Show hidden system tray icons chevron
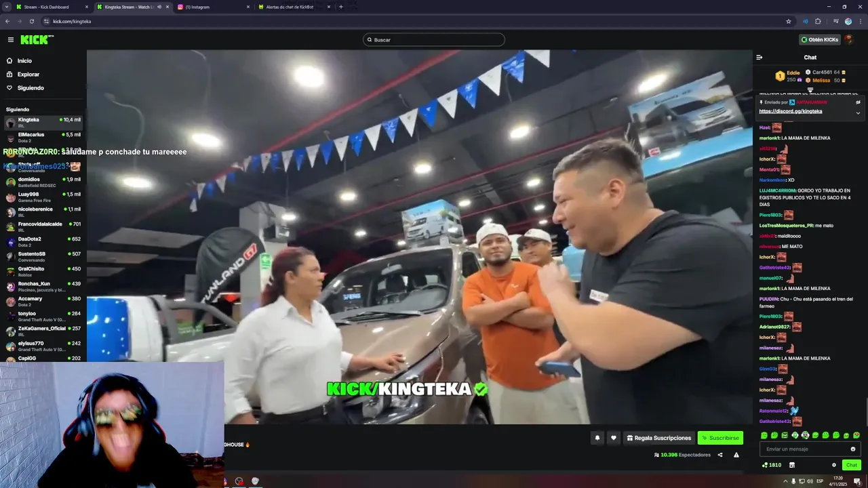Viewport: 868px width, 488px height. (785, 481)
